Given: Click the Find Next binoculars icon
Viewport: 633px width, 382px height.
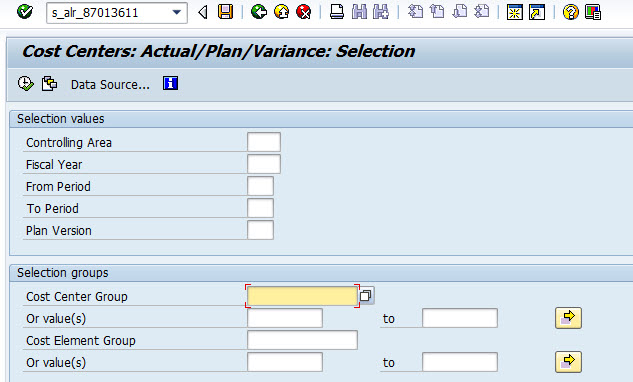Looking at the screenshot, I should click(381, 12).
